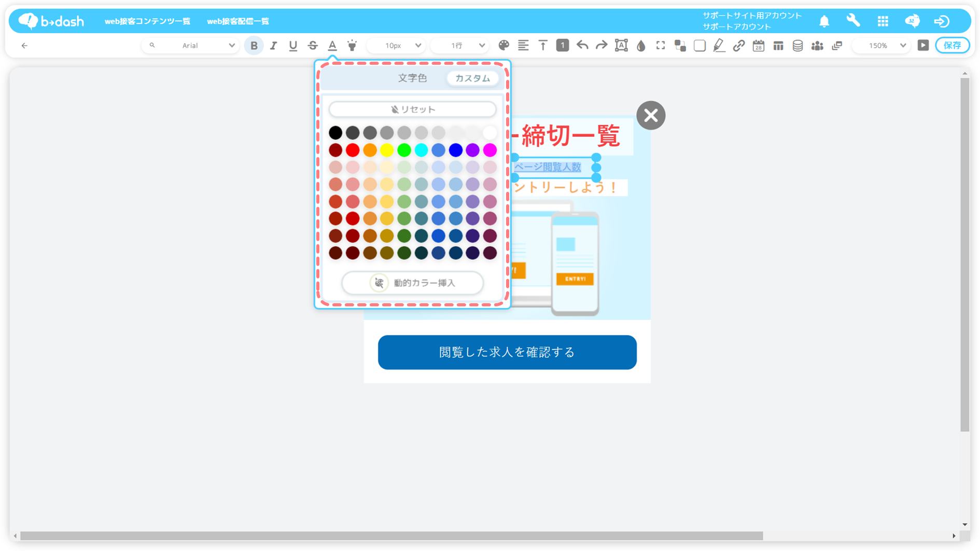Click the wrench settings icon
The width and height of the screenshot is (980, 551).
tap(853, 21)
